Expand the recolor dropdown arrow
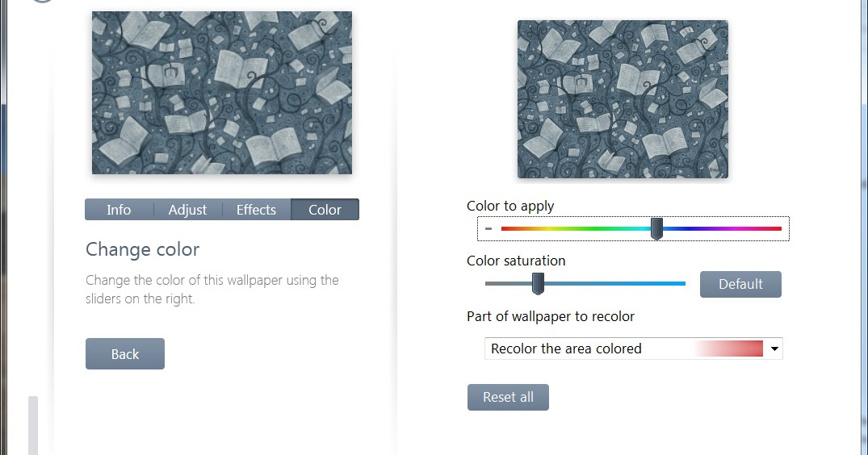 [774, 349]
